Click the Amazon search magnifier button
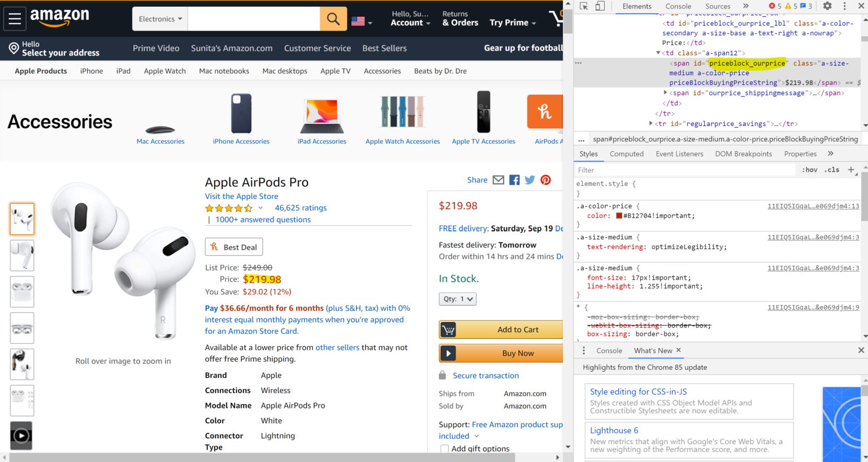868x462 pixels. (333, 19)
